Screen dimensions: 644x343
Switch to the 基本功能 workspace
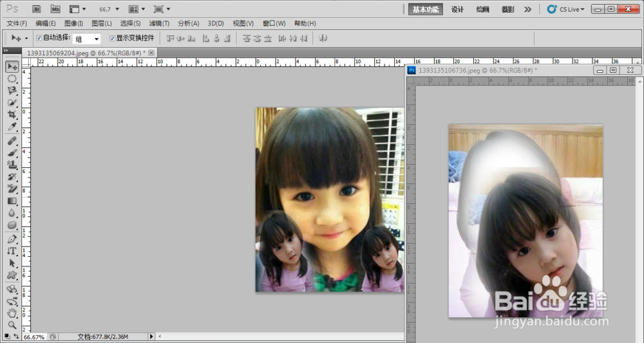pyautogui.click(x=426, y=10)
